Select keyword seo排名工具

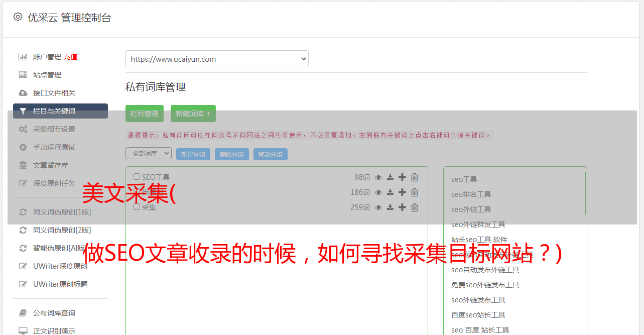471,194
